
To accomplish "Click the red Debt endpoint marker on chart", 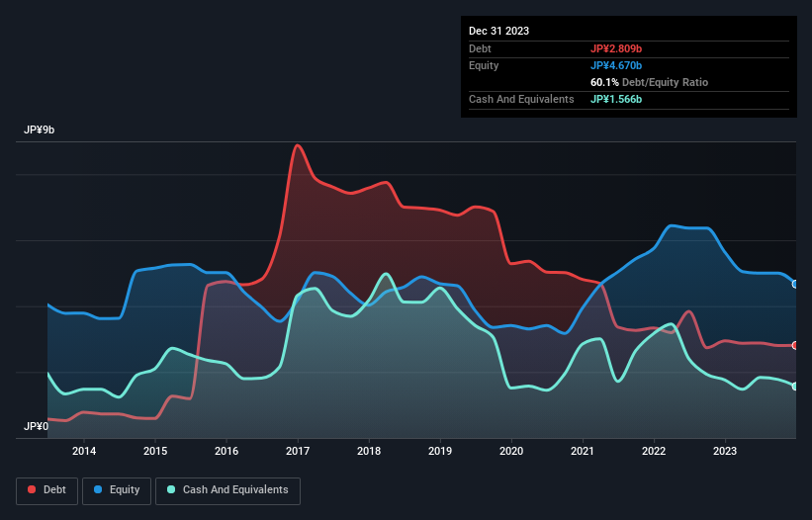I will click(x=795, y=345).
